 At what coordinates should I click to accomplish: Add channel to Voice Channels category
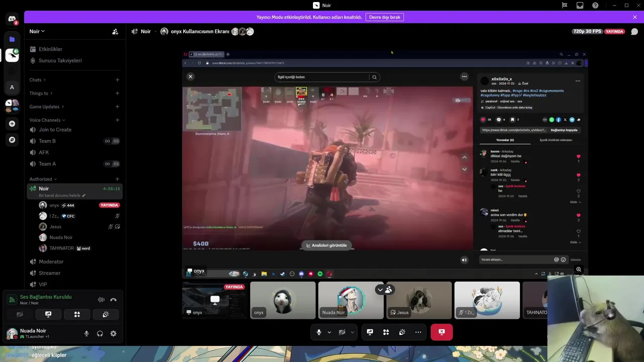[117, 120]
